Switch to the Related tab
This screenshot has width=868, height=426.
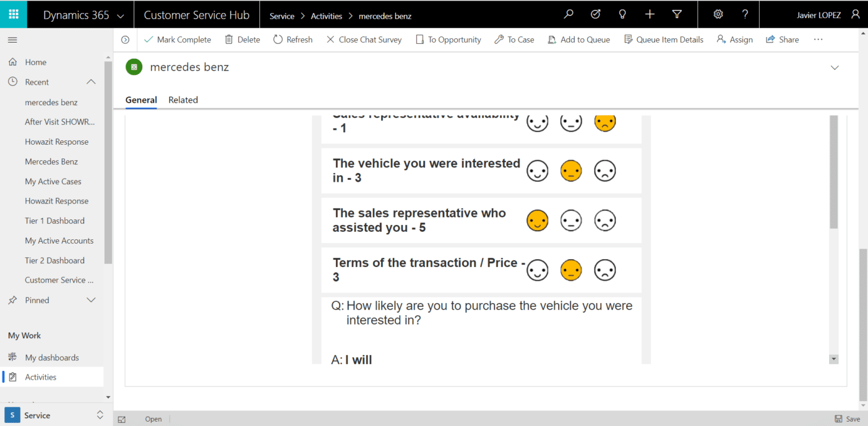tap(183, 100)
